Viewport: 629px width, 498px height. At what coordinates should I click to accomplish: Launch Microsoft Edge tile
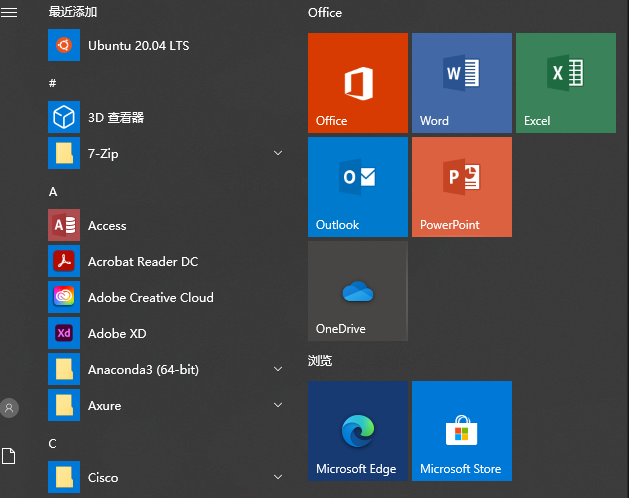point(358,431)
